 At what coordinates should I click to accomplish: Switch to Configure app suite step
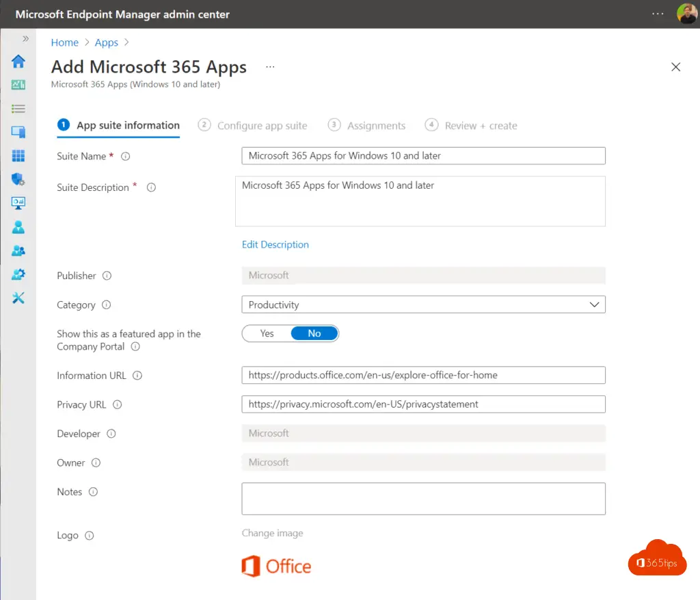coord(253,125)
